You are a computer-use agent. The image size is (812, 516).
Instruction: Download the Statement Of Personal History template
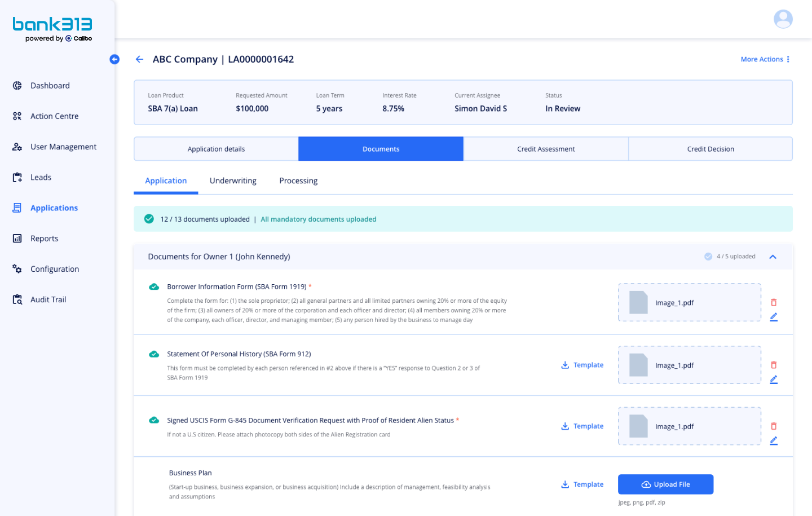(582, 365)
